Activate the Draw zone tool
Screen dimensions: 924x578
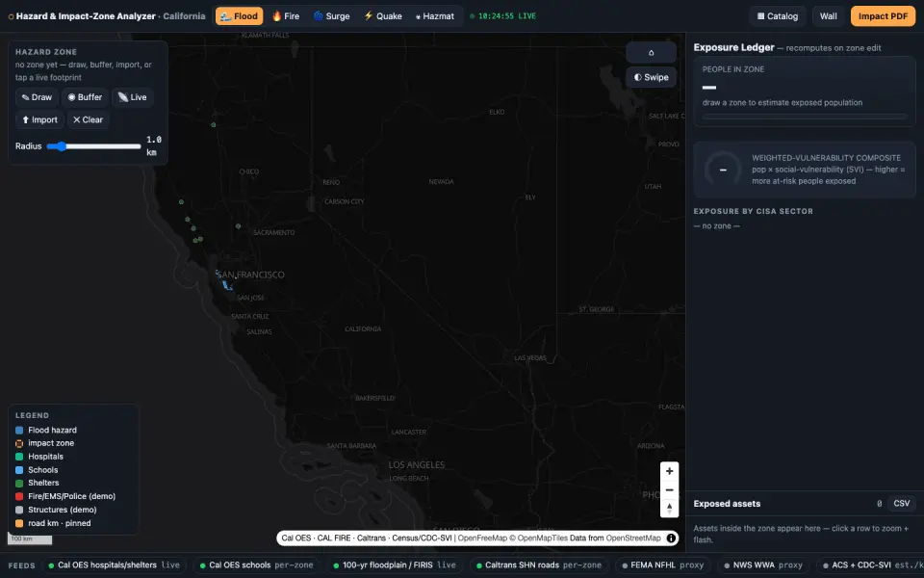click(x=37, y=97)
